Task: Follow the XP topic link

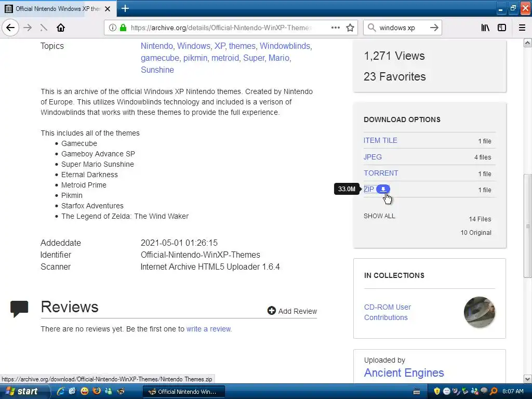Action: pos(220,46)
